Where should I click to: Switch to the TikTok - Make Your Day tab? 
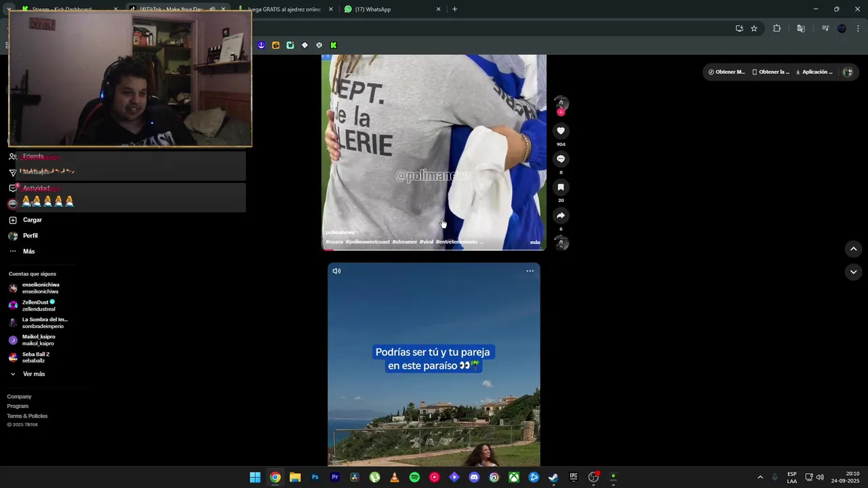[x=173, y=9]
